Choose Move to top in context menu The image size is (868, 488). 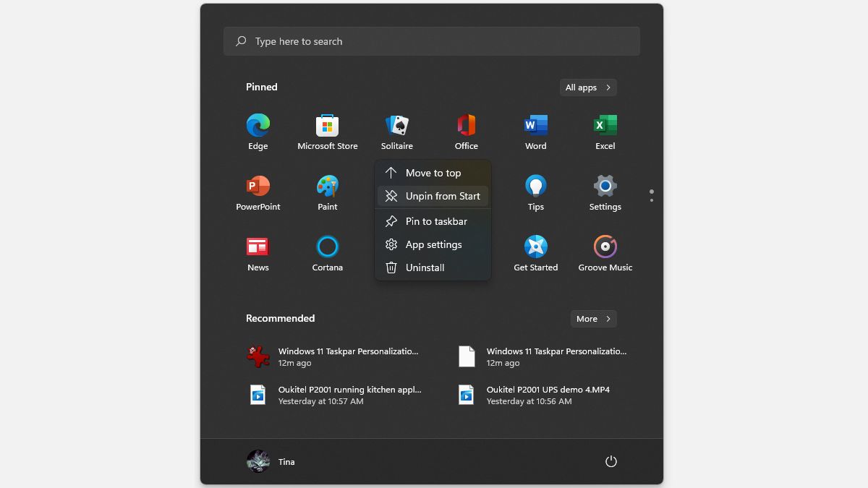[433, 173]
